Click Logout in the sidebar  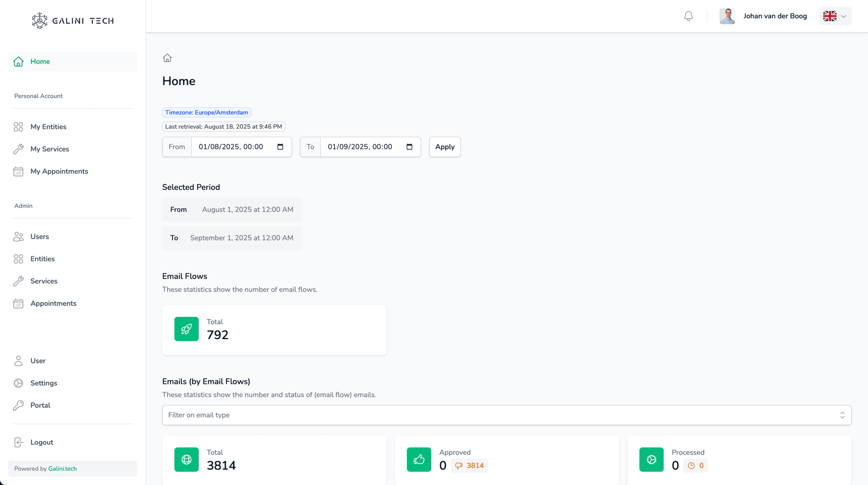tap(42, 442)
